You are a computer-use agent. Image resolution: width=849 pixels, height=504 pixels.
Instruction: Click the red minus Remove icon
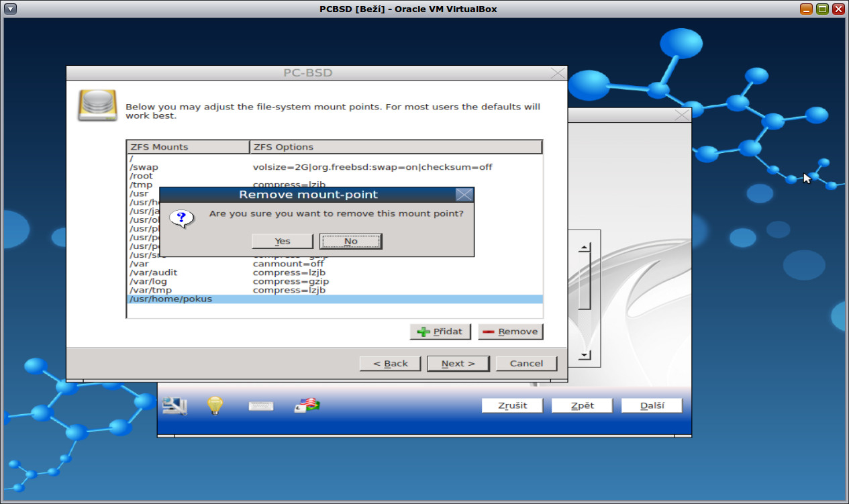click(x=489, y=331)
